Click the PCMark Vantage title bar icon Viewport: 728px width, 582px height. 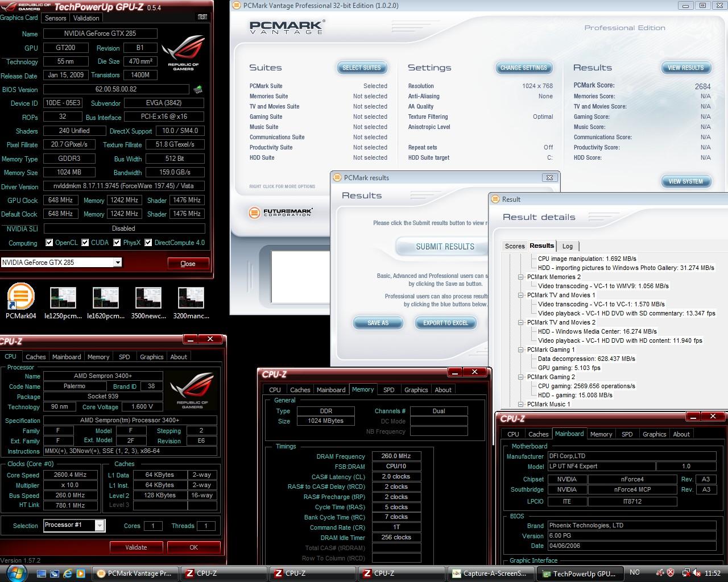[237, 5]
